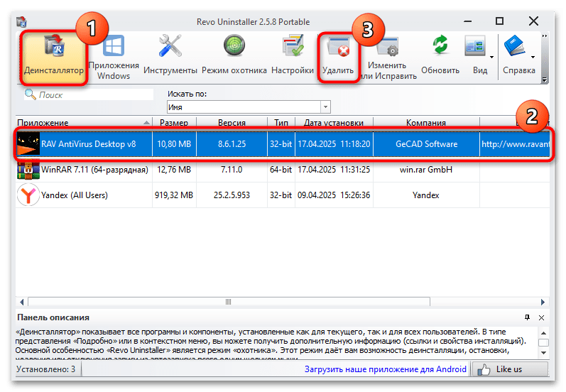The width and height of the screenshot is (566, 392).
Task: Click the Yandex browser program icon
Action: (28, 195)
